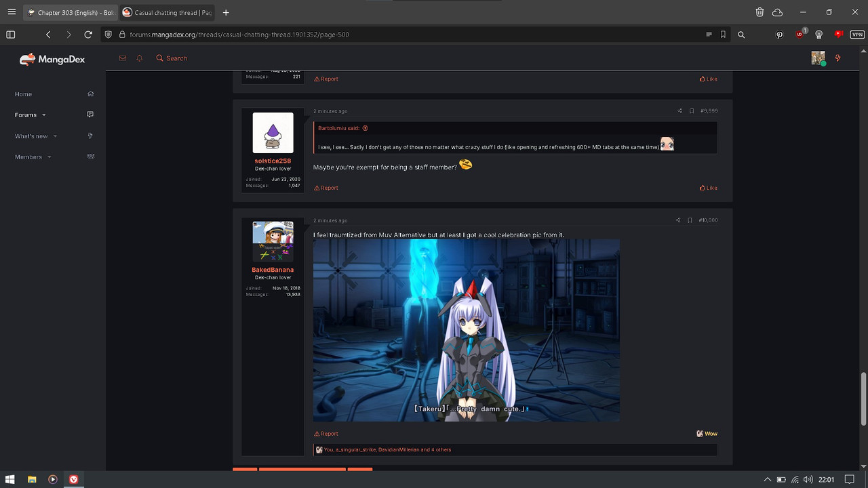Open the BakedBanana username link
Image resolution: width=868 pixels, height=488 pixels.
[x=273, y=270]
